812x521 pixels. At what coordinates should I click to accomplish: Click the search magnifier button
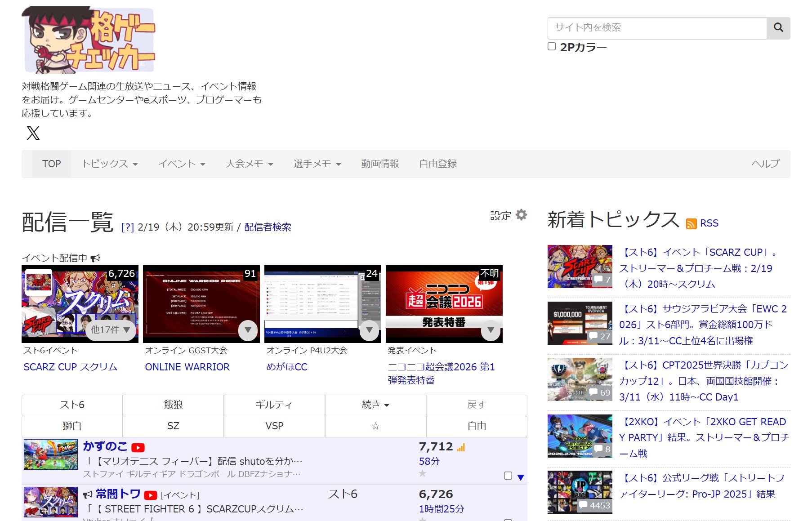[778, 28]
